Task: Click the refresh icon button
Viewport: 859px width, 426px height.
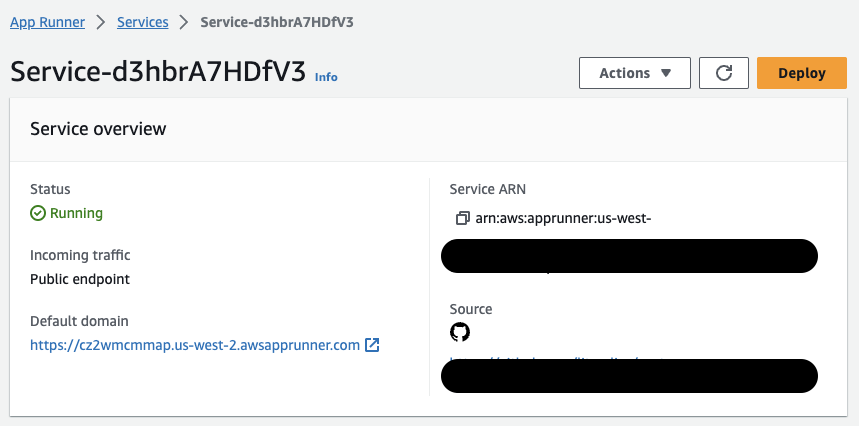Action: (x=724, y=73)
